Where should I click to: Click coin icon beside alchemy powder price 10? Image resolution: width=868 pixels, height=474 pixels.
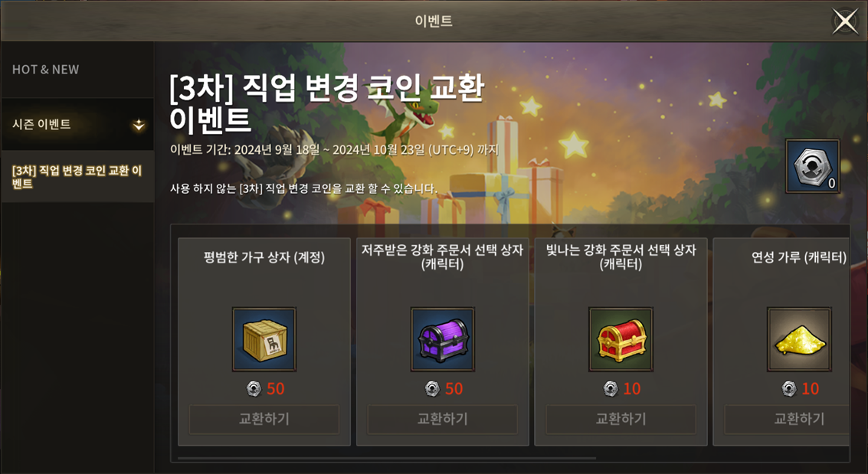788,389
